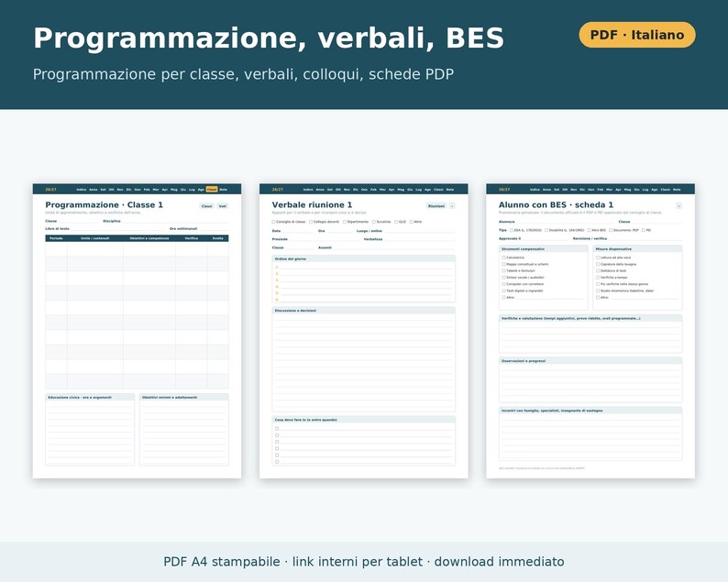Click Ore settimanali field

point(199,229)
